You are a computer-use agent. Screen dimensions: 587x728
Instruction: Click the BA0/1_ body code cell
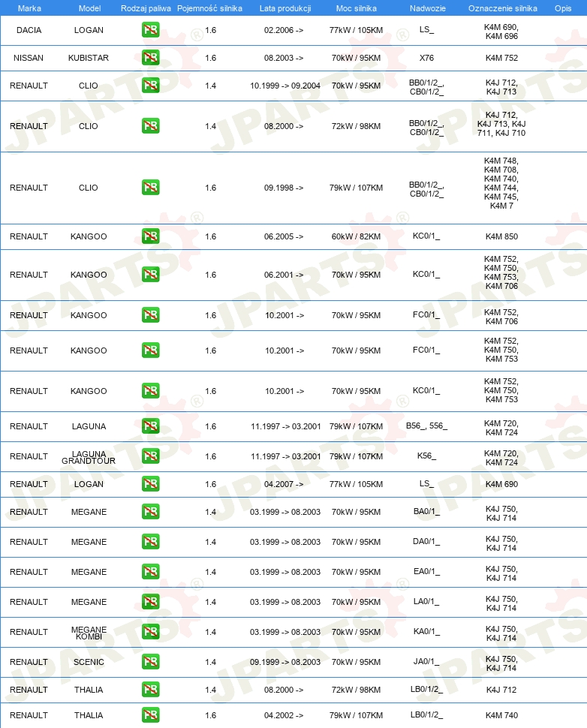(426, 512)
